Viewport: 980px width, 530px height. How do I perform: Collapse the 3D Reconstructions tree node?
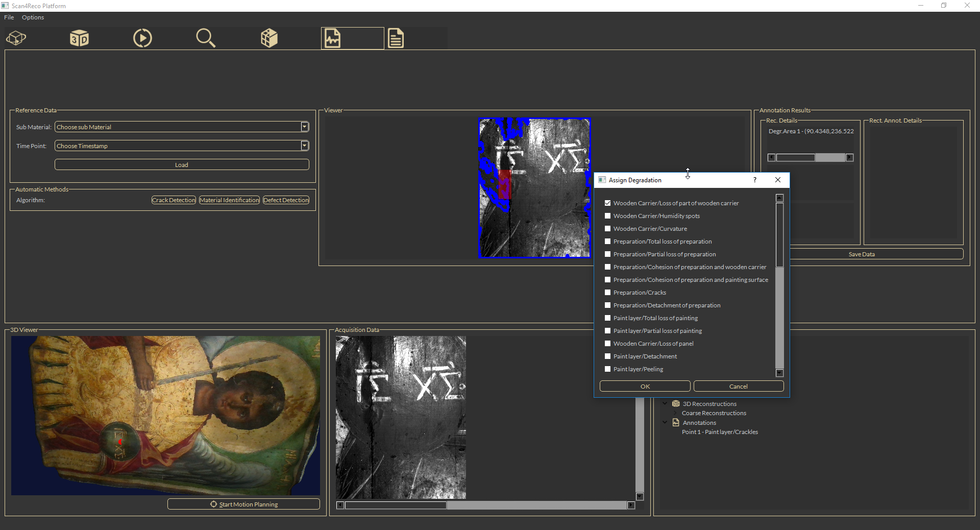tap(665, 403)
